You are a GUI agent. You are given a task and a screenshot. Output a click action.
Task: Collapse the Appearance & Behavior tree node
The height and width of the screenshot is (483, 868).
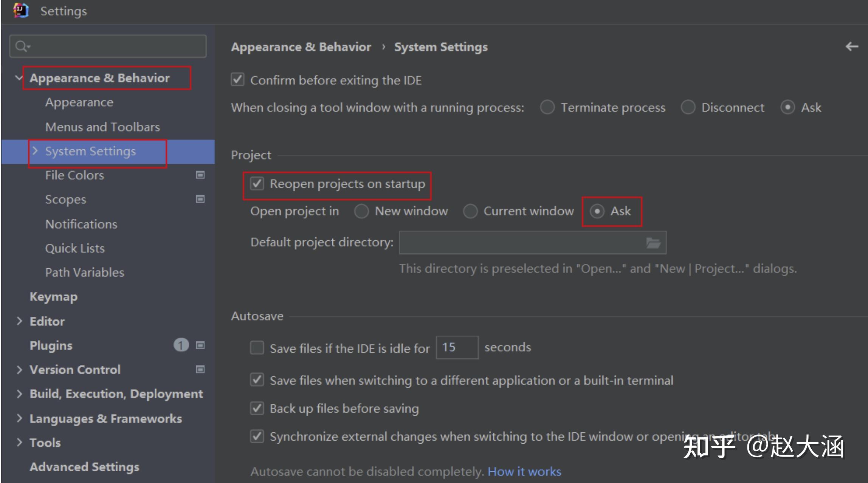click(19, 78)
